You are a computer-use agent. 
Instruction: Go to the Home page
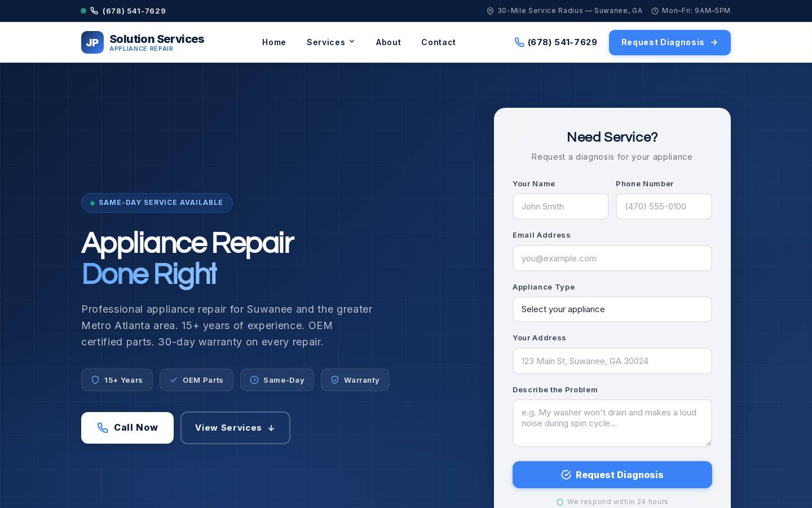(274, 42)
